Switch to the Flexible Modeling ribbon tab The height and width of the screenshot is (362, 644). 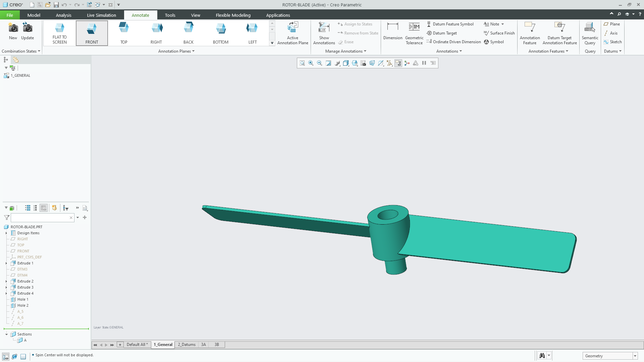pyautogui.click(x=233, y=15)
